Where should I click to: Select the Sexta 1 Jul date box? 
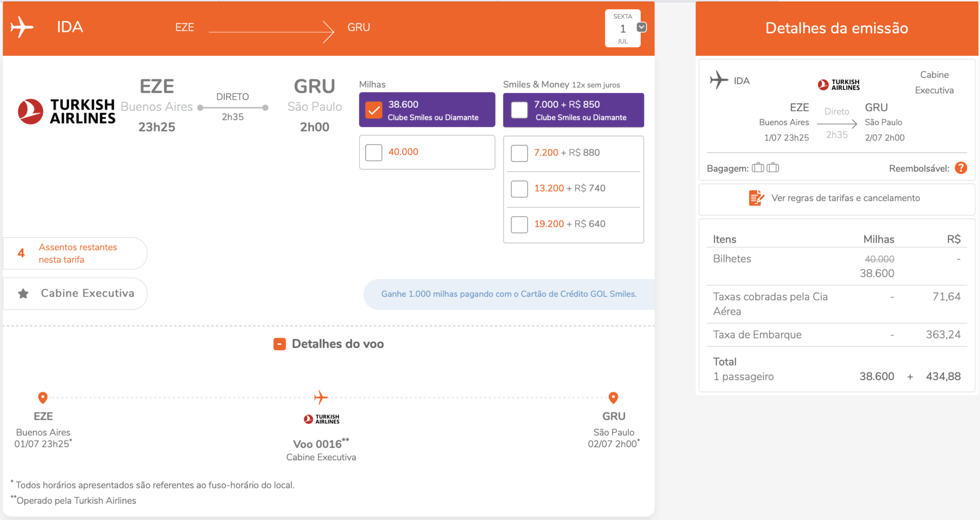point(623,29)
